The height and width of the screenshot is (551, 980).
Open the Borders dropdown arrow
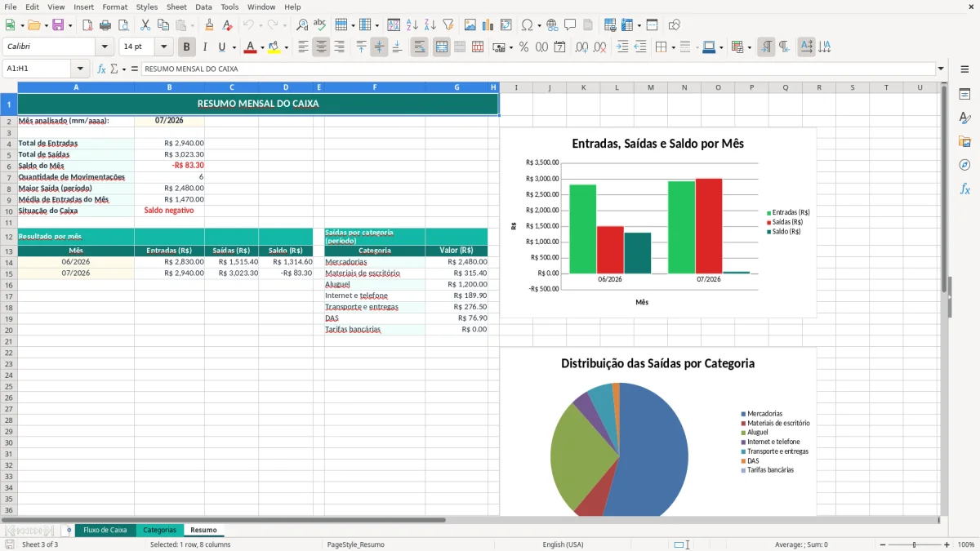pyautogui.click(x=673, y=47)
